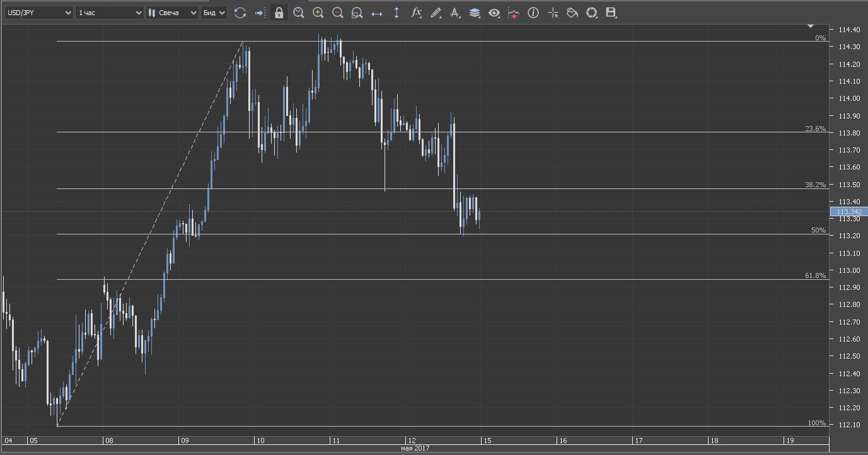The image size is (868, 455).
Task: Click the horizontal stretch arrows icon
Action: [377, 13]
